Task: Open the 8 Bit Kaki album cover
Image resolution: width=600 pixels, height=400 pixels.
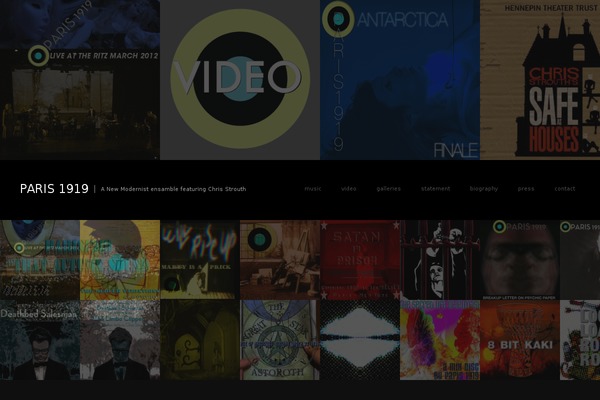Action: [520, 340]
